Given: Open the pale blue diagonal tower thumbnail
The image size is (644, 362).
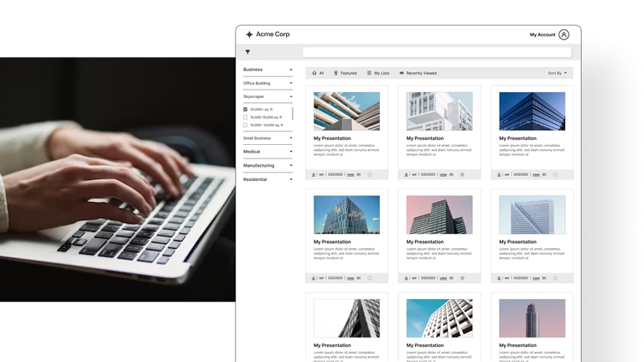Looking at the screenshot, I should tap(532, 215).
